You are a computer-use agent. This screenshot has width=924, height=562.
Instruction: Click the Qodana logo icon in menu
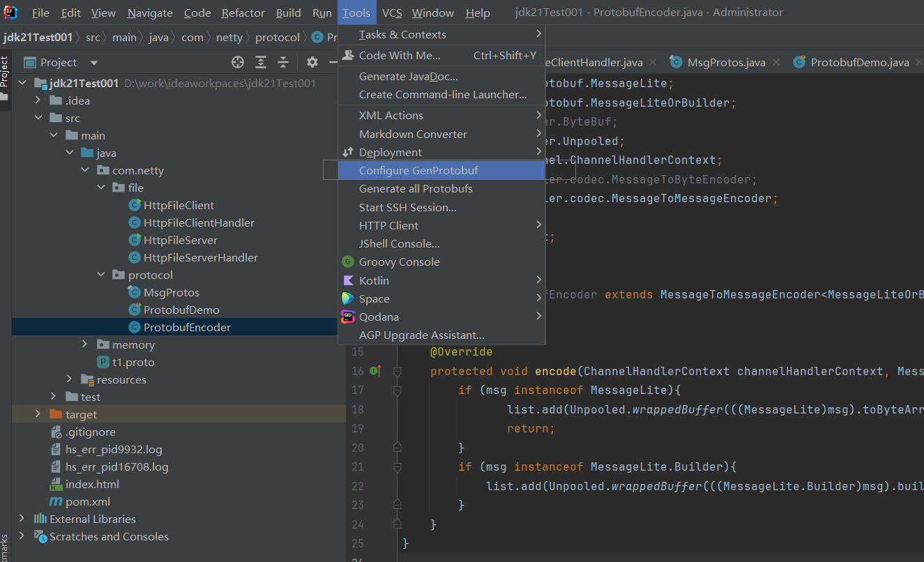pyautogui.click(x=347, y=317)
